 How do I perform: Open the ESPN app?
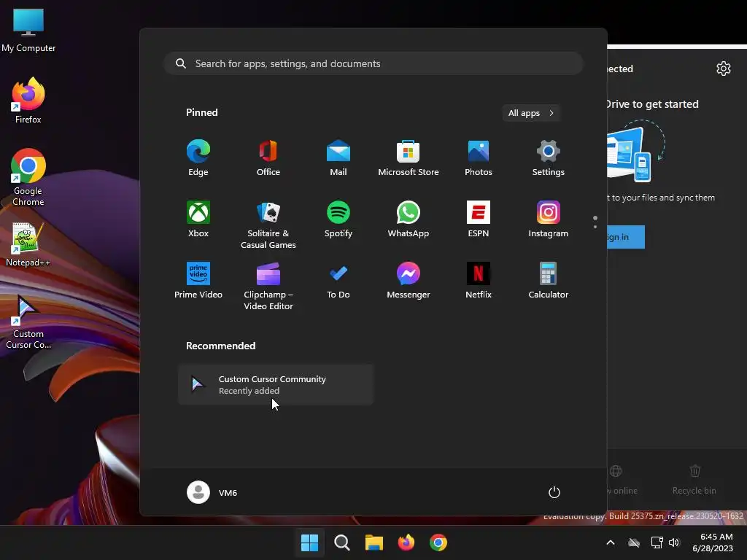click(x=479, y=219)
